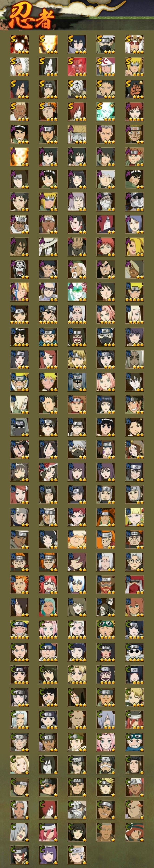Select the red Nine-Tails fox S-rank ninja
154x868 pixels.
(x=19, y=44)
